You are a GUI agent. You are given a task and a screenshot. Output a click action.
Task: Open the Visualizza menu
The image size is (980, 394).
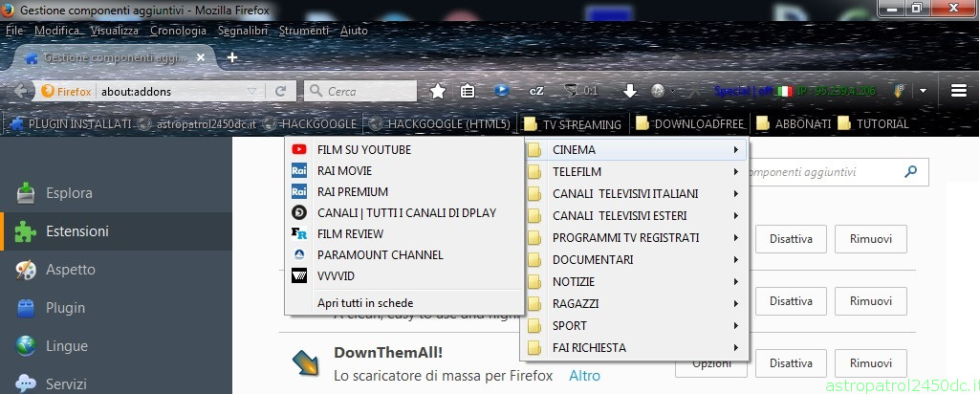[115, 30]
